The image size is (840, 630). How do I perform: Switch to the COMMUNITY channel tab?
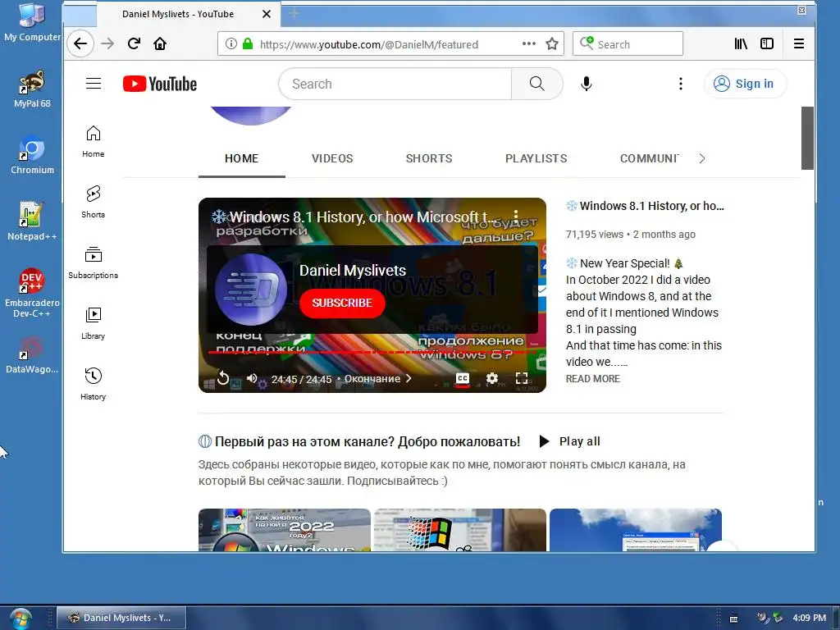(x=650, y=158)
